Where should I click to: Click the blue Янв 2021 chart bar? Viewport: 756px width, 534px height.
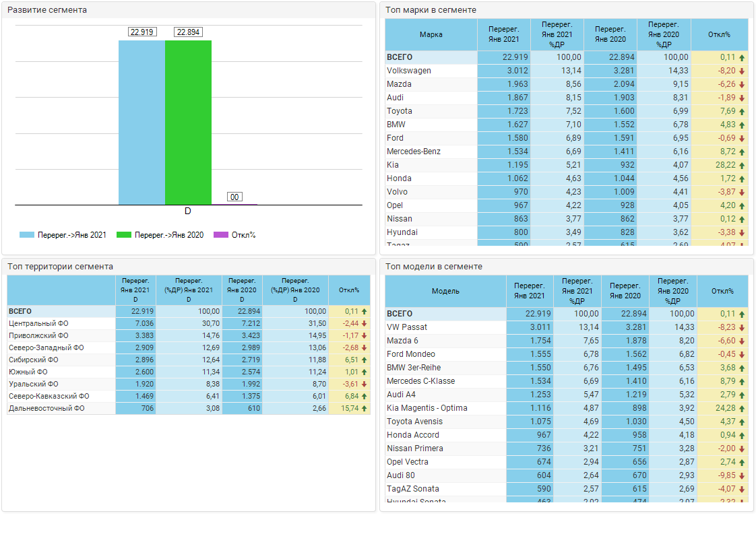(x=141, y=121)
